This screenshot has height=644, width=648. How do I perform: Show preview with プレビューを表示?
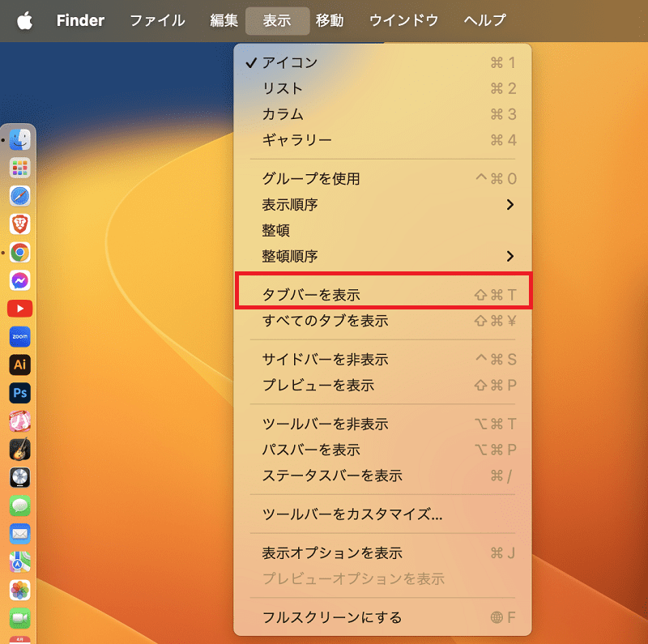pyautogui.click(x=382, y=386)
